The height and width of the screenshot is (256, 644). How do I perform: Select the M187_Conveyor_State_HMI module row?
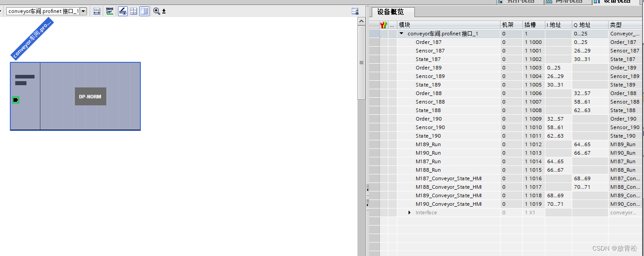(506, 178)
